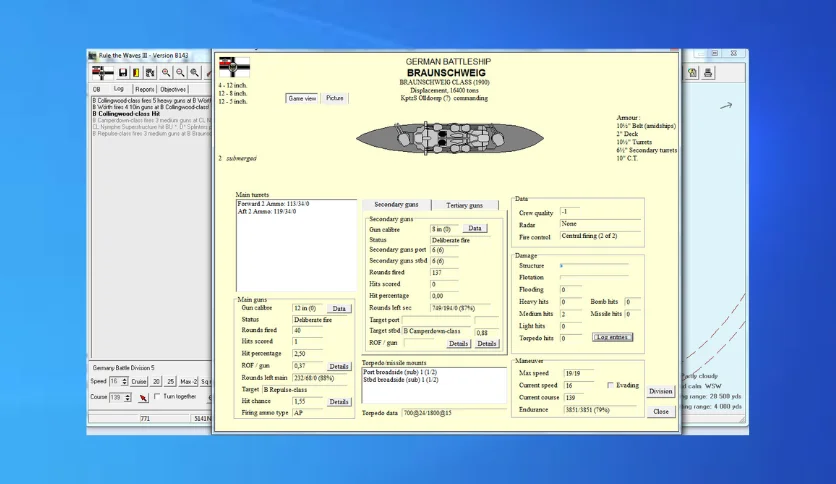Screen dimensions: 836x484
Task: Click the left Details button in Secondary guns
Action: pos(458,344)
